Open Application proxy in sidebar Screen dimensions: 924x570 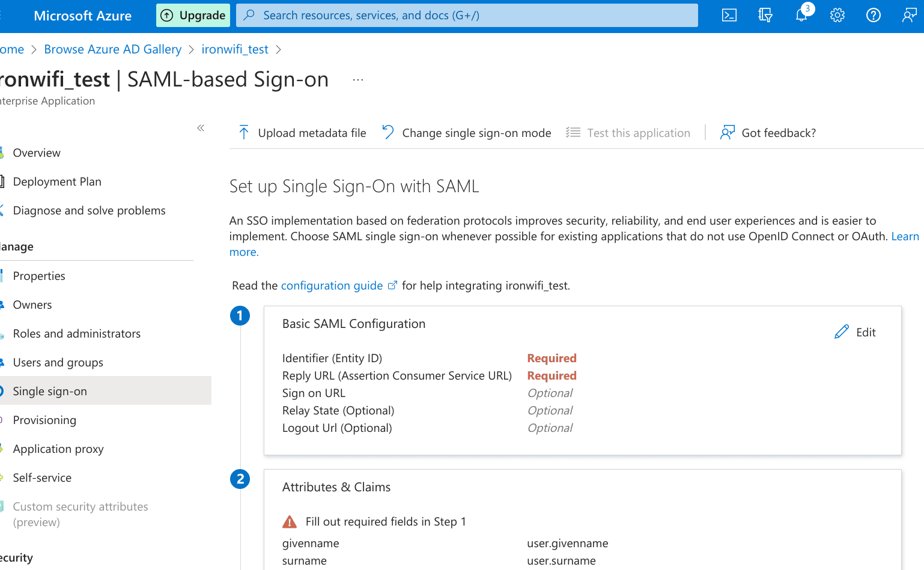point(58,449)
